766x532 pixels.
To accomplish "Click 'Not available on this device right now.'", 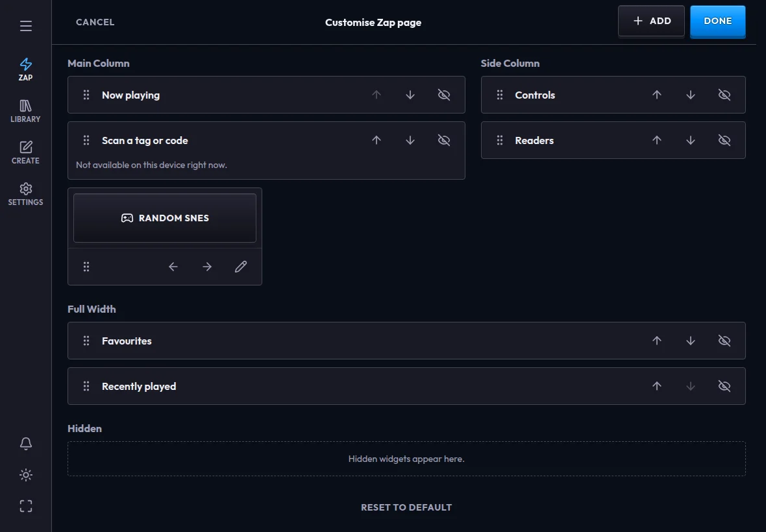I will click(151, 165).
